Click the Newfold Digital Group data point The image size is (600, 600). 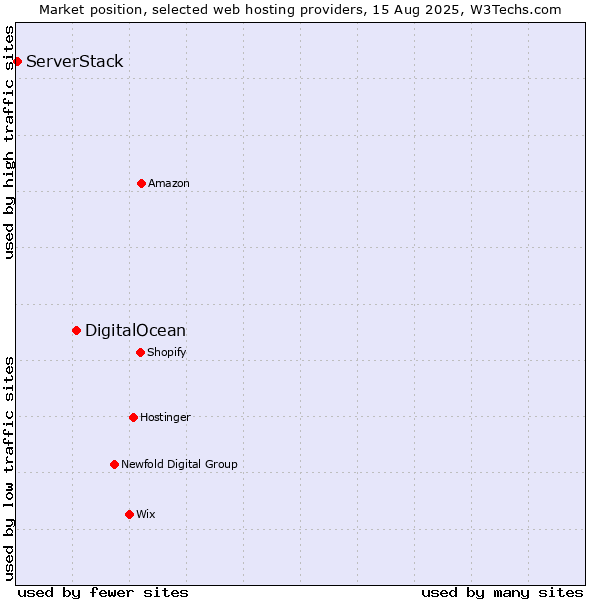click(114, 465)
